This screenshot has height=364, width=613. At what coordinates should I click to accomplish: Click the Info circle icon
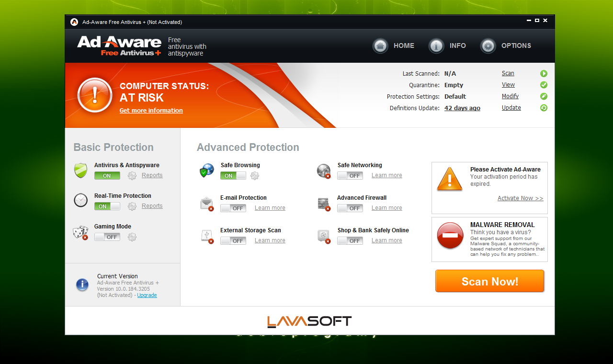pos(436,46)
